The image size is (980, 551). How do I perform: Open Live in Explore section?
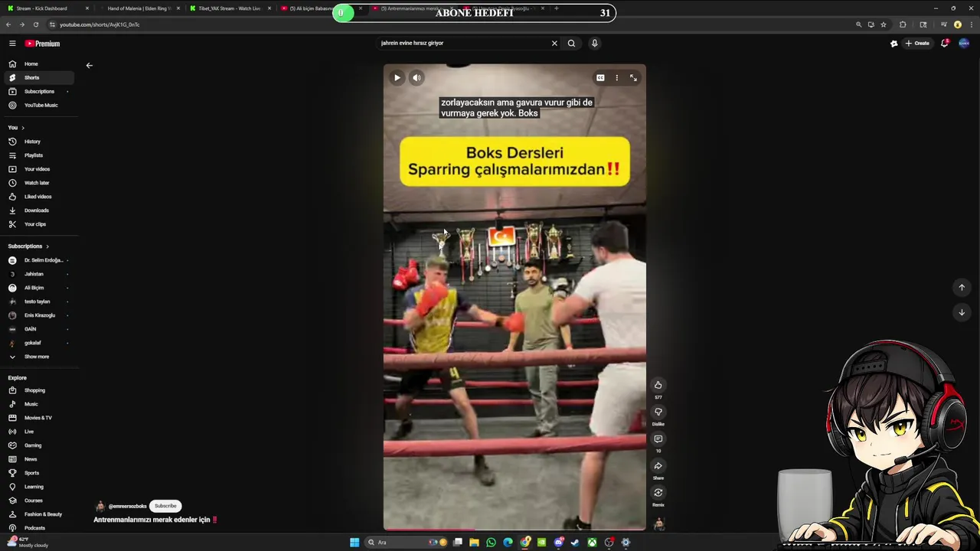coord(38,432)
